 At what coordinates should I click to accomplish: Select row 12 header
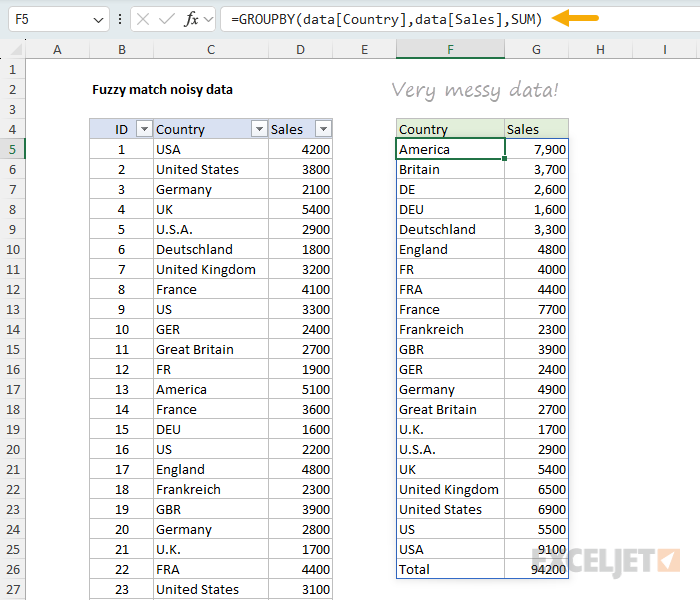point(12,290)
